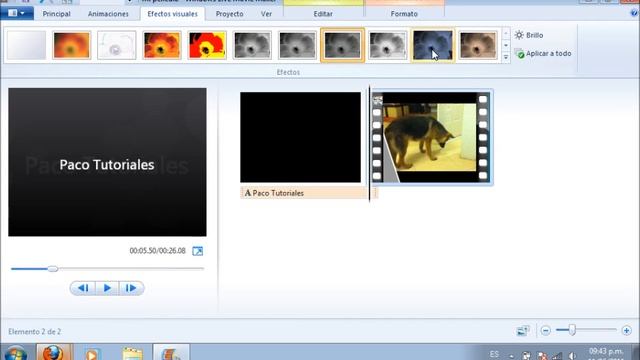640x360 pixels.
Task: Open the Movie Maker application menu
Action: tap(16, 13)
